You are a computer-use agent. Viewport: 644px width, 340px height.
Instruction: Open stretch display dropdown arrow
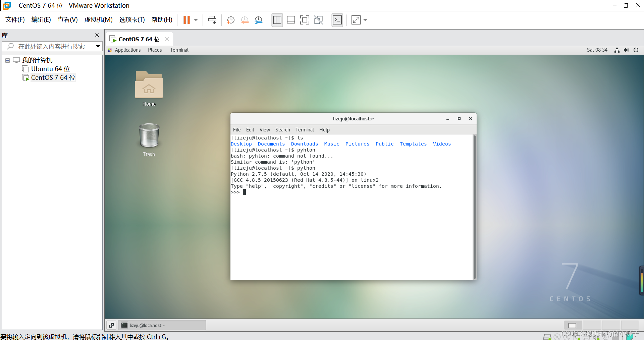pyautogui.click(x=365, y=20)
